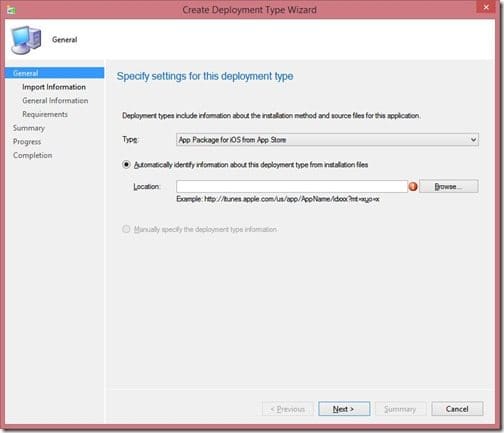Image resolution: width=504 pixels, height=433 pixels.
Task: Focus the Location input field
Action: coord(292,187)
